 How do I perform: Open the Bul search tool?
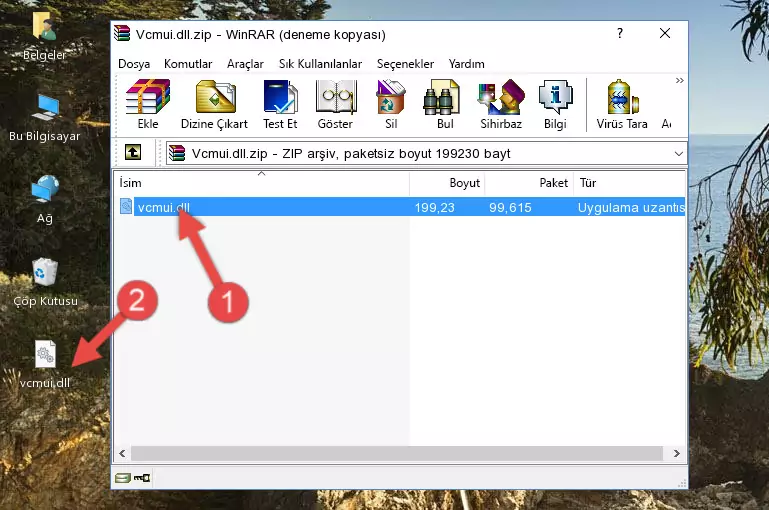pyautogui.click(x=444, y=104)
